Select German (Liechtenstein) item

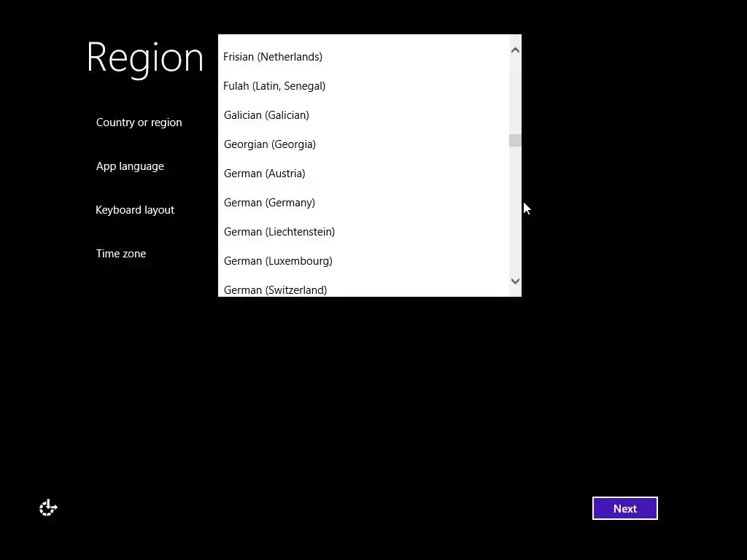click(x=363, y=231)
